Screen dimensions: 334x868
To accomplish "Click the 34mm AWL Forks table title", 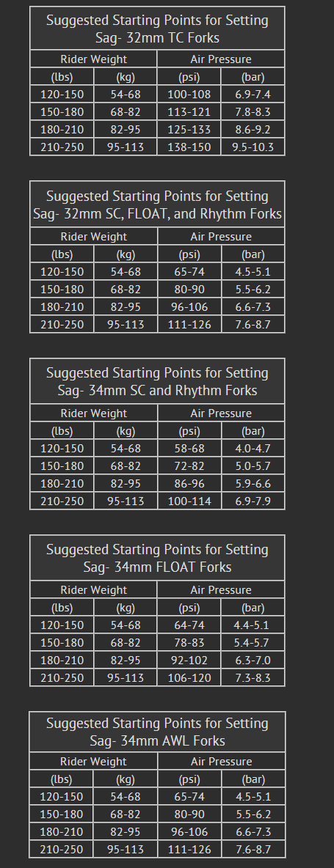I will [x=157, y=732].
